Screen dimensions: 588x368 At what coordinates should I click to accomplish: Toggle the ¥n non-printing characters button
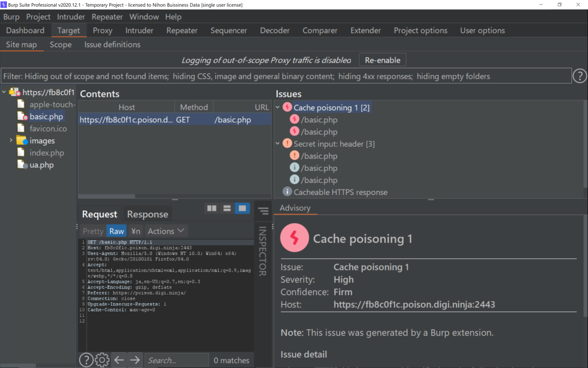pos(136,231)
